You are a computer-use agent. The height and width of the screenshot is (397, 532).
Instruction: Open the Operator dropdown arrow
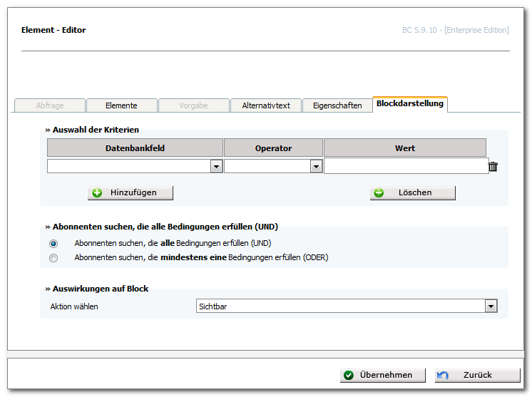[316, 167]
